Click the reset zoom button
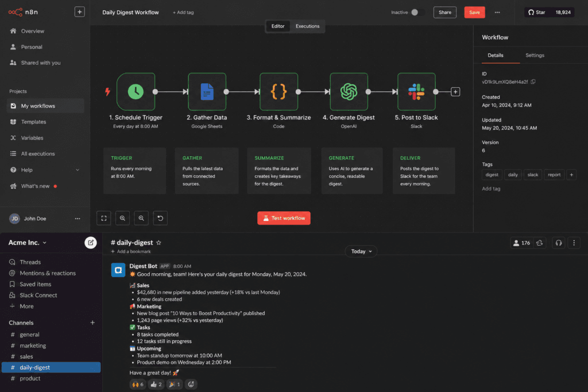Viewport: 588px width, 392px height. pyautogui.click(x=160, y=218)
